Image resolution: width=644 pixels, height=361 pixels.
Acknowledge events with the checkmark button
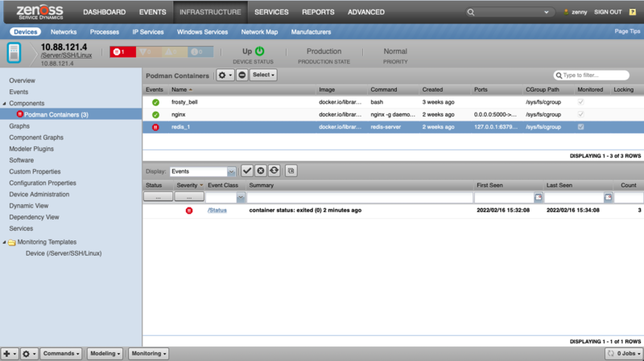click(x=247, y=170)
